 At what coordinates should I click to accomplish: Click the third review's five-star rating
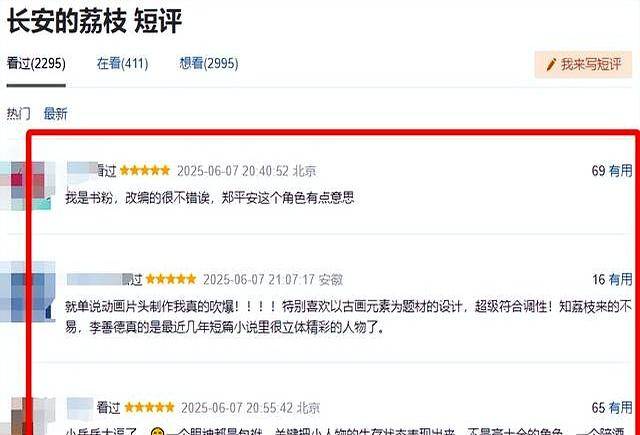pos(149,407)
